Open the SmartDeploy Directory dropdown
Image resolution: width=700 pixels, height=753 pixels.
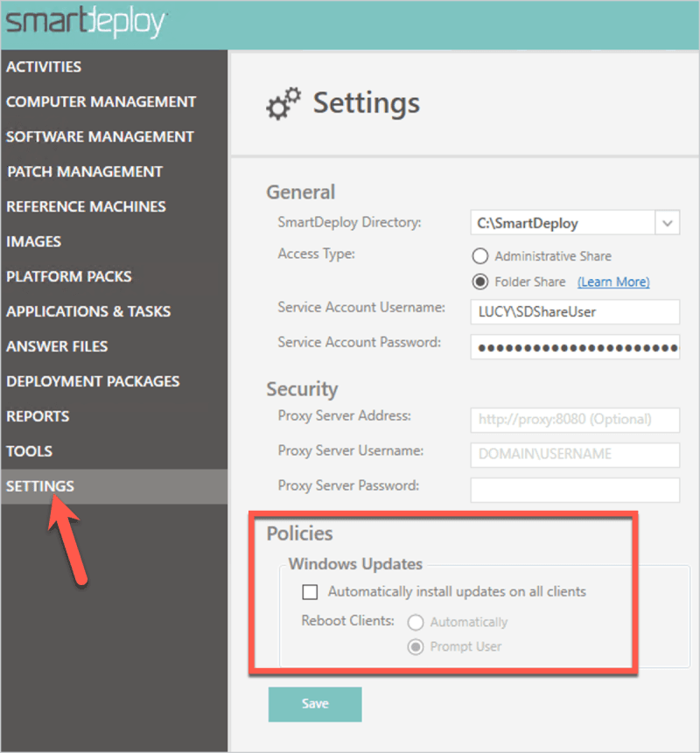pyautogui.click(x=668, y=222)
